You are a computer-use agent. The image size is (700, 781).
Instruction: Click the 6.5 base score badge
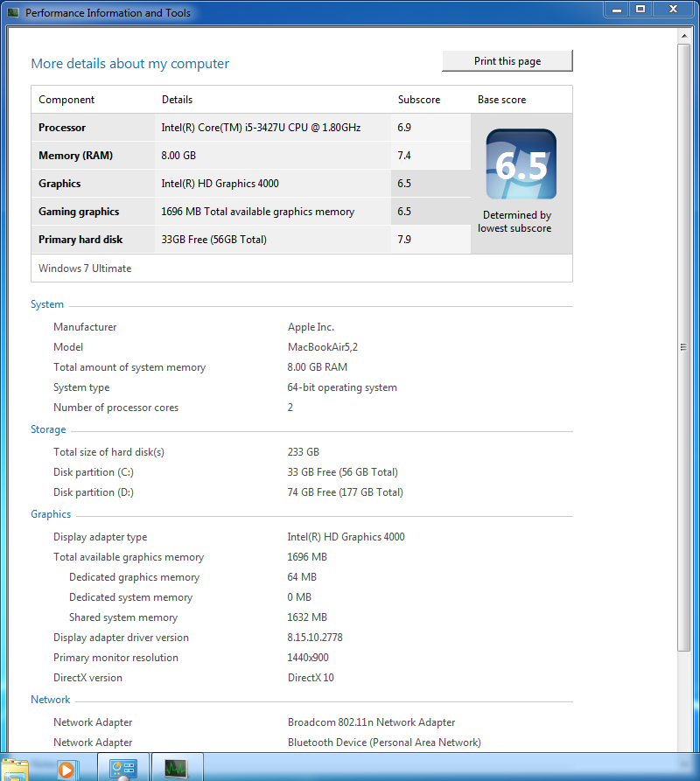(x=521, y=164)
